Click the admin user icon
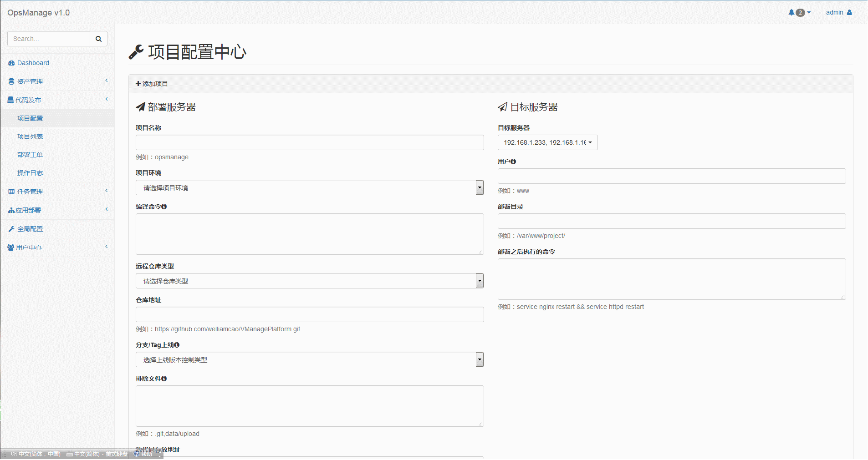This screenshot has width=868, height=460. coord(849,13)
